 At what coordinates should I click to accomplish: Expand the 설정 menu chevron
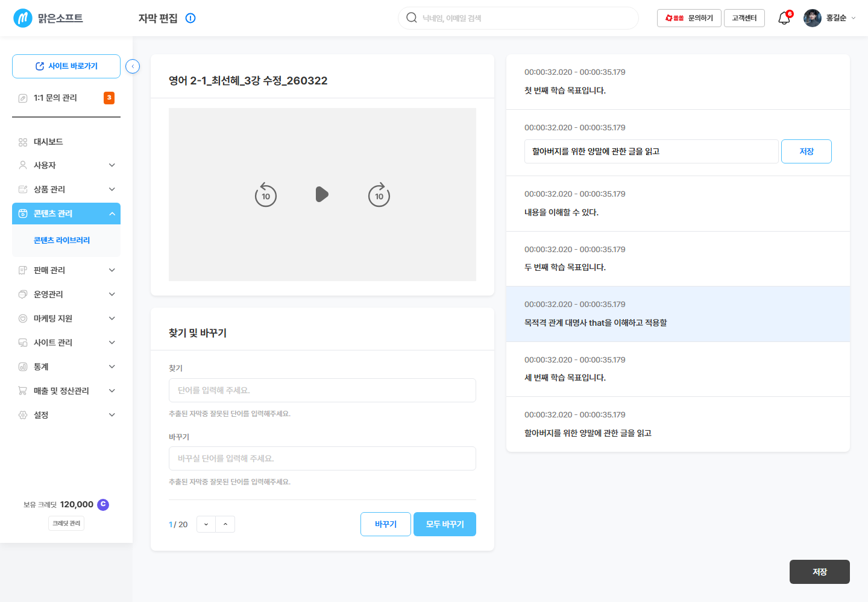click(112, 415)
